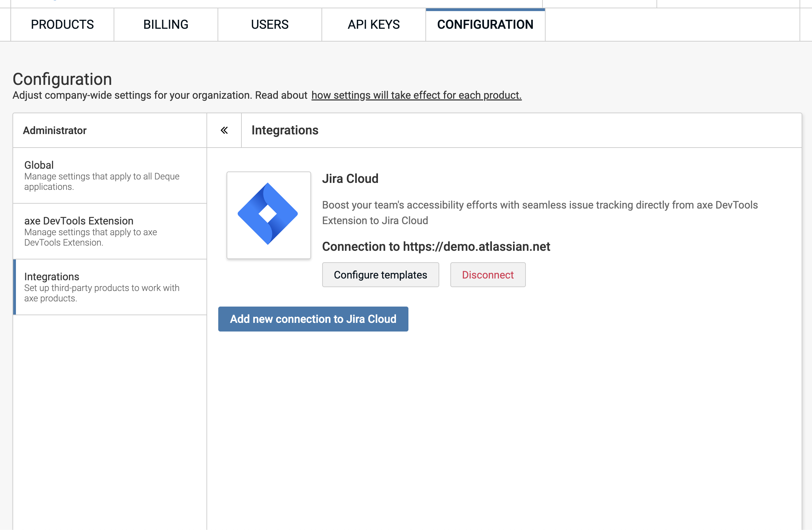The height and width of the screenshot is (530, 812).
Task: Open the API KEYS tab
Action: [373, 24]
